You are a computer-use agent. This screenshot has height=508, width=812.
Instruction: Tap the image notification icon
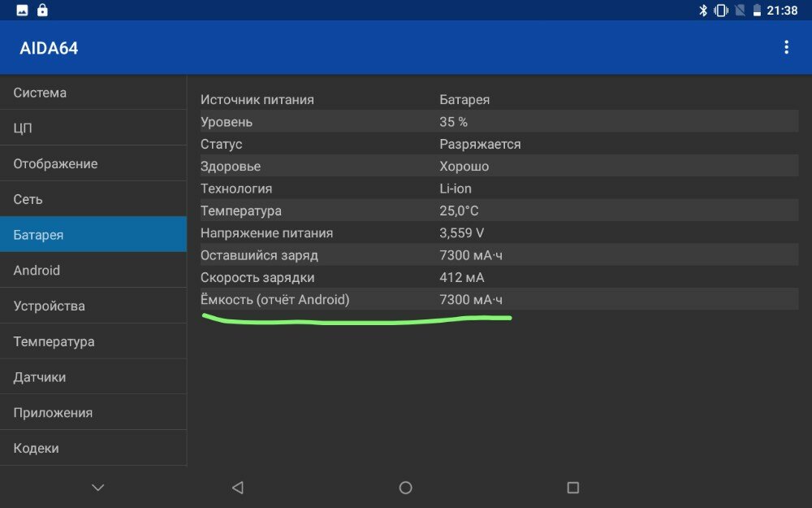tap(22, 11)
